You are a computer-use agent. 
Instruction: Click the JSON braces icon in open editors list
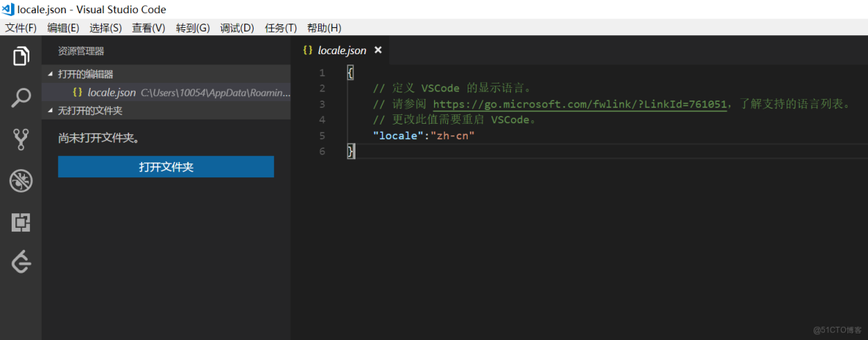tap(78, 92)
